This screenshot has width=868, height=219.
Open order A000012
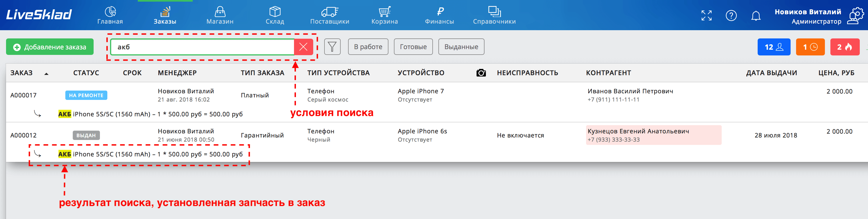click(24, 136)
